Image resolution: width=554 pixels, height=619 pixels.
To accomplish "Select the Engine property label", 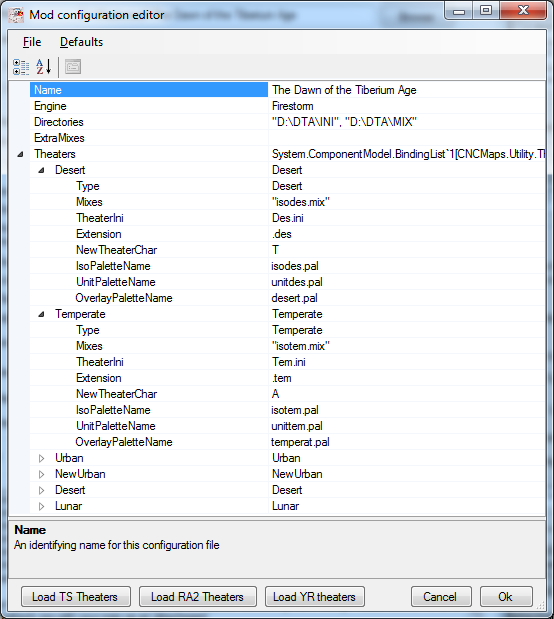I will (149, 106).
